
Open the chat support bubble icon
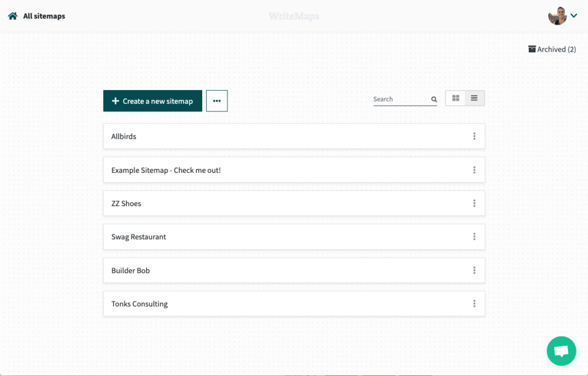[x=561, y=351]
